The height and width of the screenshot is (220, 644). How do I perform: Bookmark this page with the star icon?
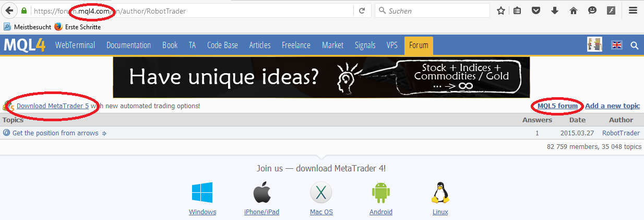pos(501,10)
